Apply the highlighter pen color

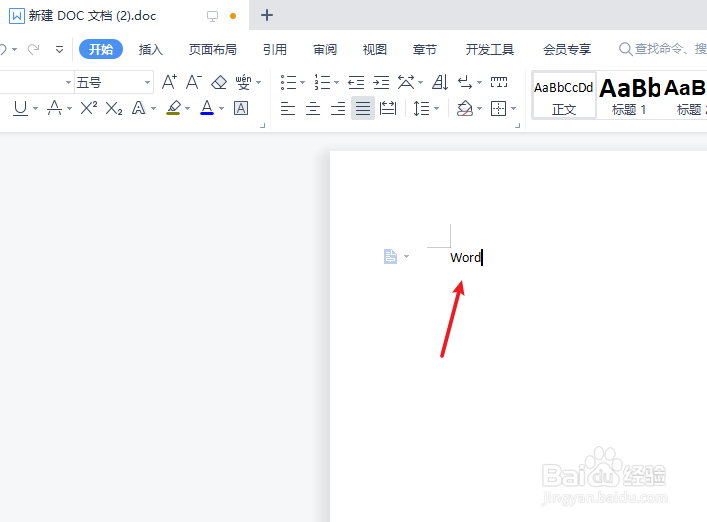[174, 108]
